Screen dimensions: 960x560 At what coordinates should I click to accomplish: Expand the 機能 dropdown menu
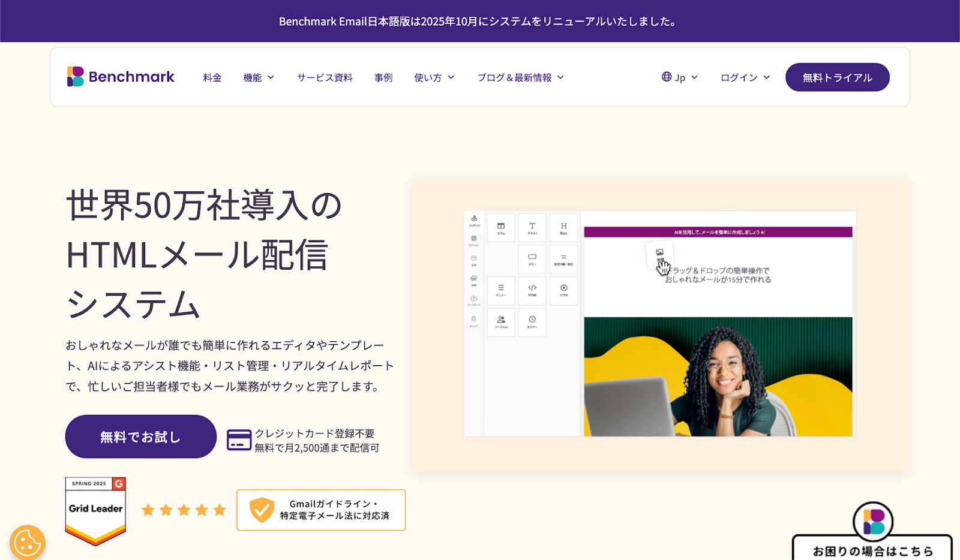(x=258, y=77)
